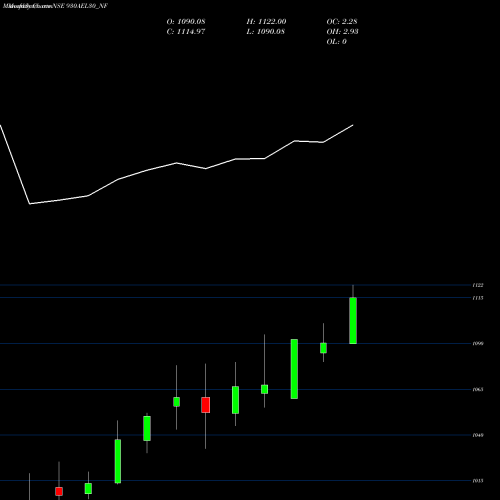The height and width of the screenshot is (500, 500).
Task: Select the small red candle near 1033 line
Action: click(x=59, y=491)
